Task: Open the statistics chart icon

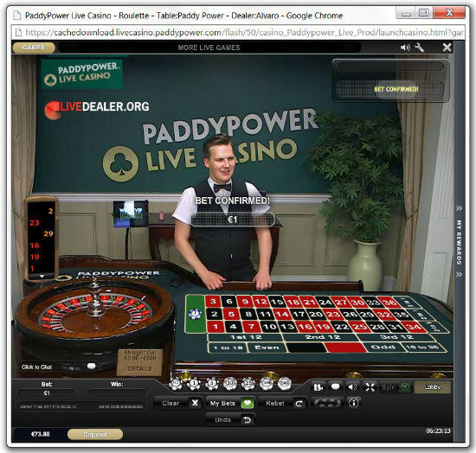Action: coord(318,387)
